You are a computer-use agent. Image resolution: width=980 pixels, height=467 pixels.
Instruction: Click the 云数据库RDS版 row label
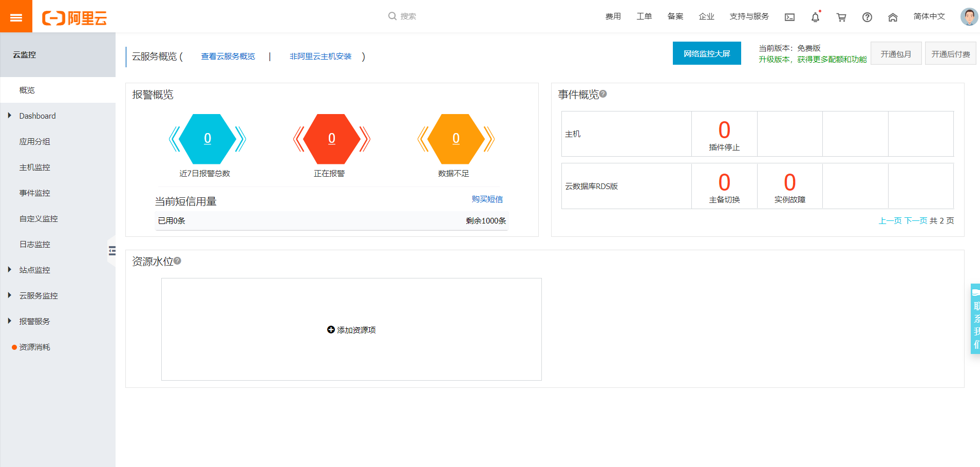(x=591, y=186)
